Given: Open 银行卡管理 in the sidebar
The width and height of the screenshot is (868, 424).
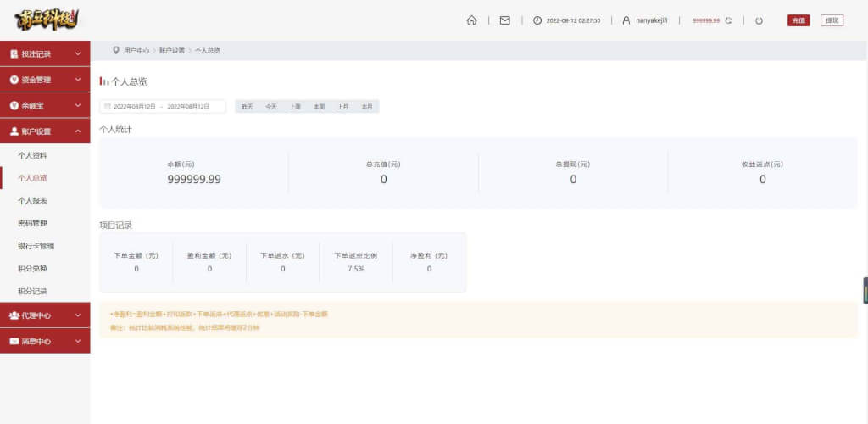Looking at the screenshot, I should point(36,246).
